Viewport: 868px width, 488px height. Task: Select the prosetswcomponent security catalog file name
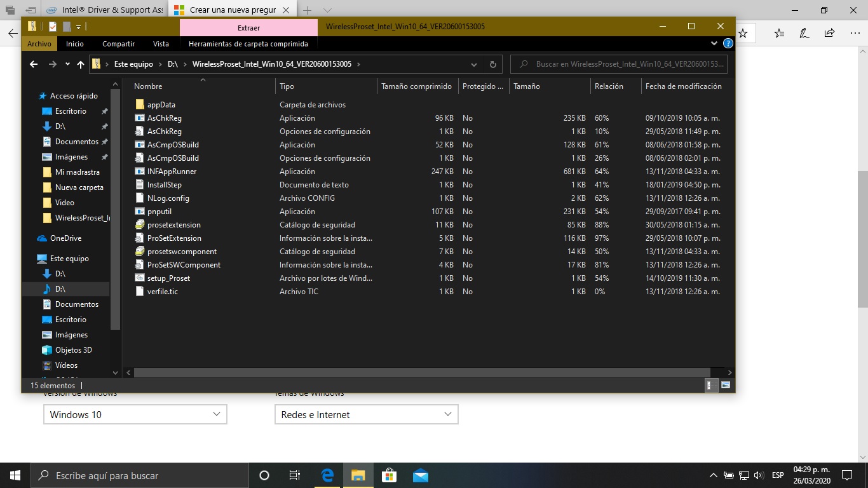tap(182, 251)
